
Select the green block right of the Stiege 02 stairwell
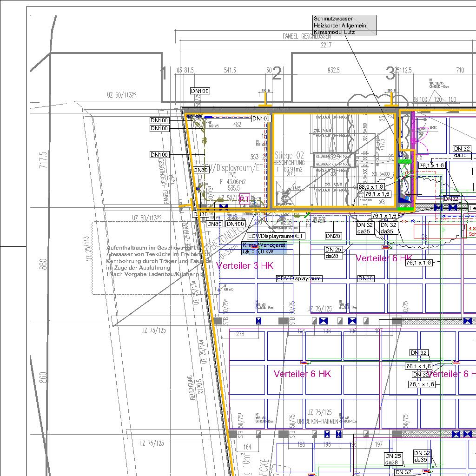405,162
